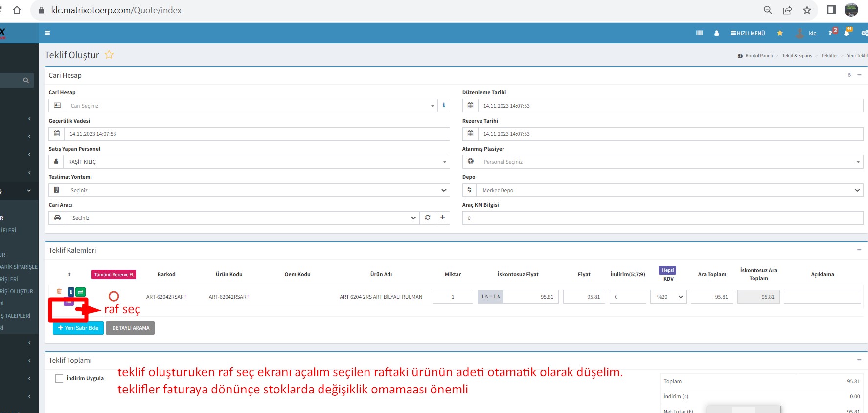This screenshot has width=868, height=413.
Task: Click the green swap arrows icon
Action: click(x=80, y=292)
